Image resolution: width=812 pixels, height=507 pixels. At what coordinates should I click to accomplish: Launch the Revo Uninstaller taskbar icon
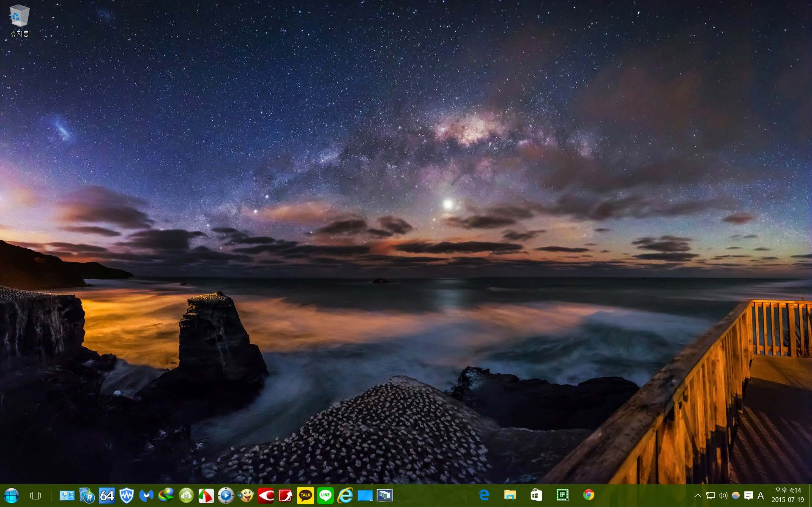point(87,495)
